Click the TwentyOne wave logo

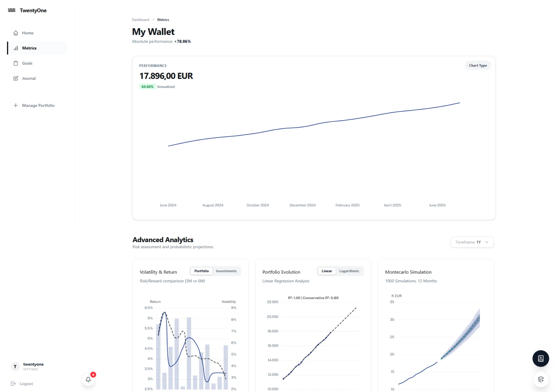(x=12, y=10)
